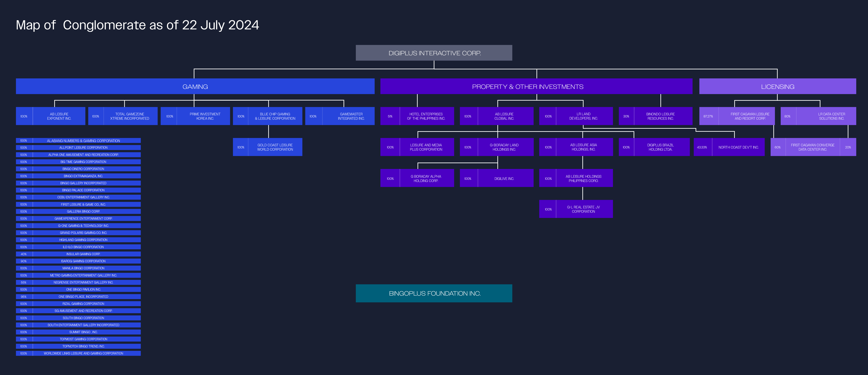Click PRIME INVESTMENT KOREA INC. box
The height and width of the screenshot is (375, 868).
[x=195, y=116]
